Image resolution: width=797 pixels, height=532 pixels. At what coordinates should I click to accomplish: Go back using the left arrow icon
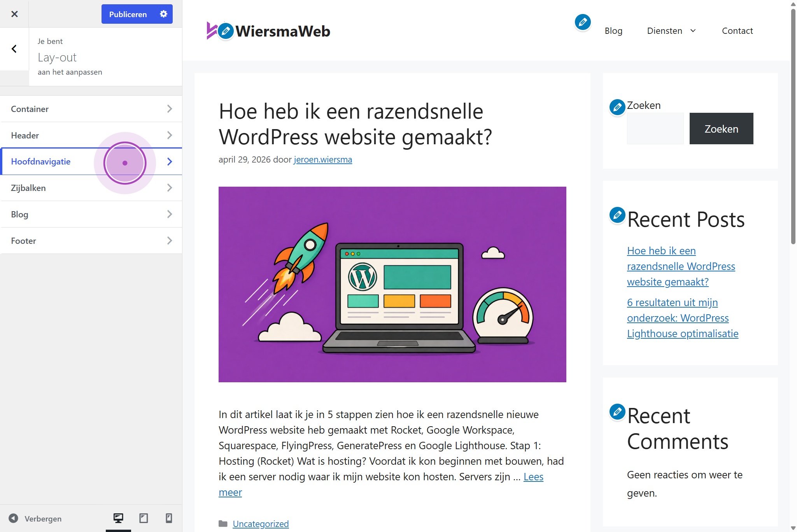pos(14,49)
